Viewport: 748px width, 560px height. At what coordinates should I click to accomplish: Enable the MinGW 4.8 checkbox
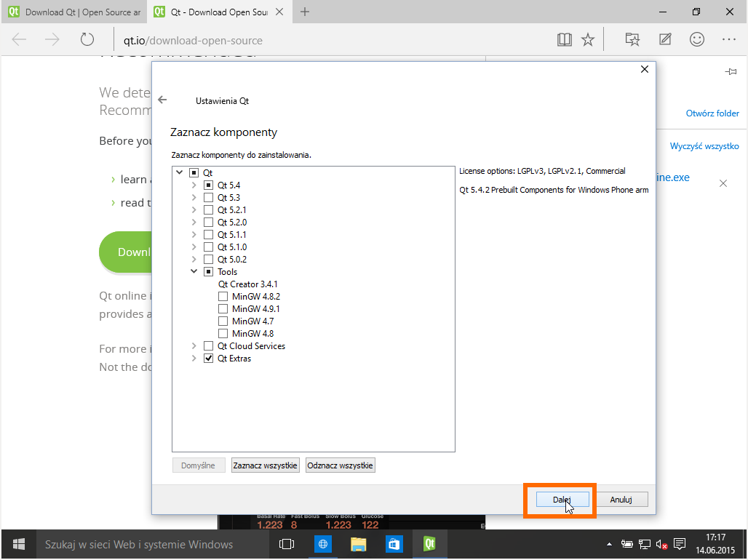tap(223, 334)
